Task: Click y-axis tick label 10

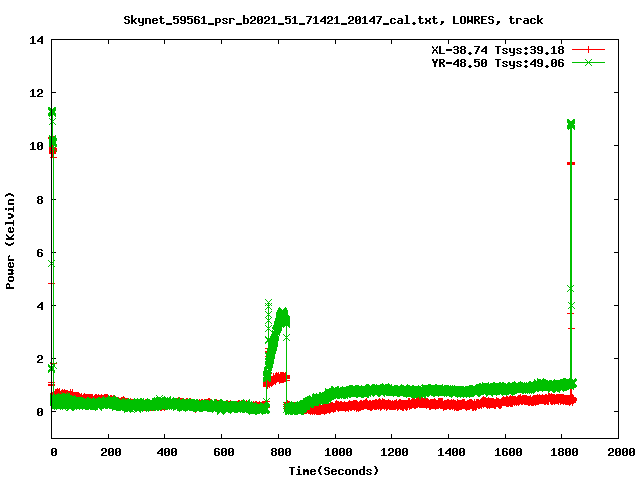Action: pyautogui.click(x=36, y=146)
